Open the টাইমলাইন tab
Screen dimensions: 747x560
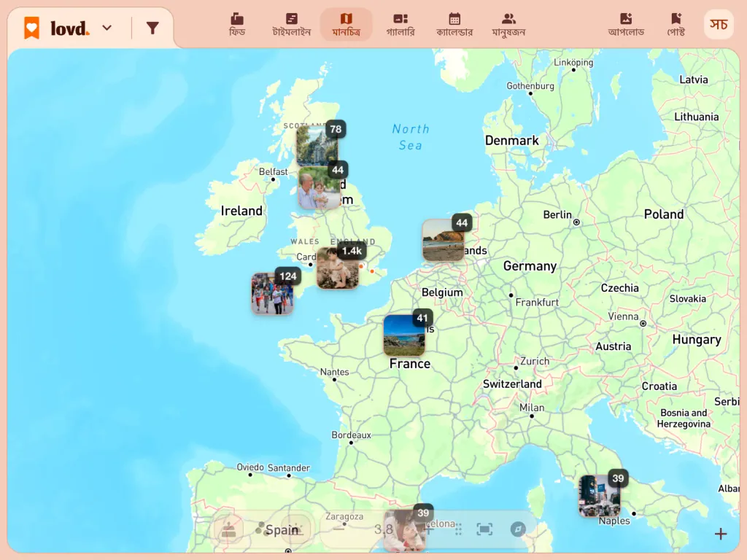(291, 25)
